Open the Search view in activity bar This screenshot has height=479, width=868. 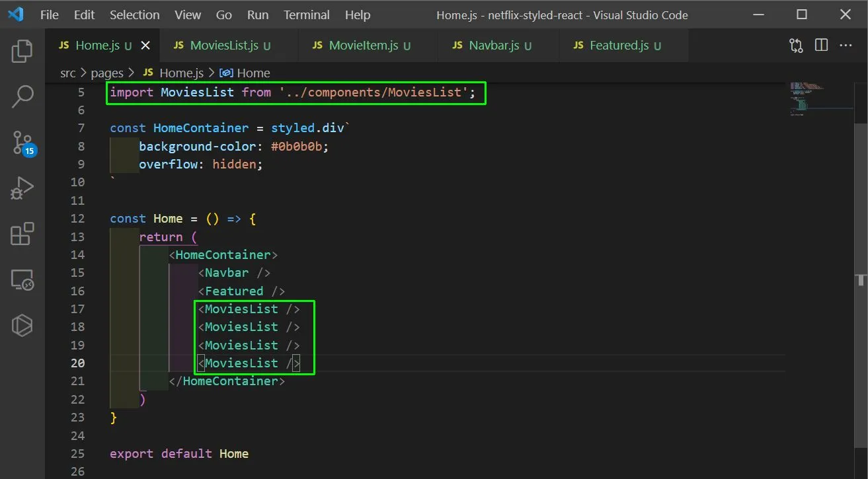[x=22, y=96]
